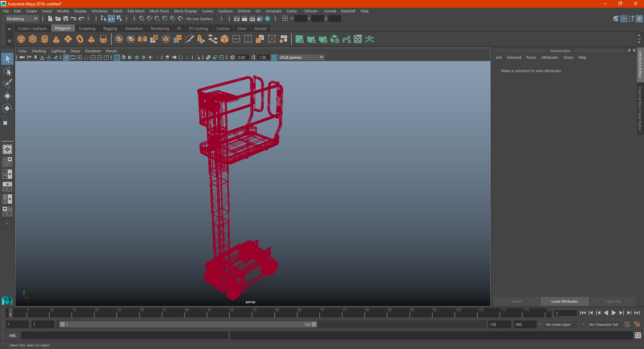Screen dimensions: 644x349
Task: Create a polygon torus from the shelf
Action: [80, 39]
